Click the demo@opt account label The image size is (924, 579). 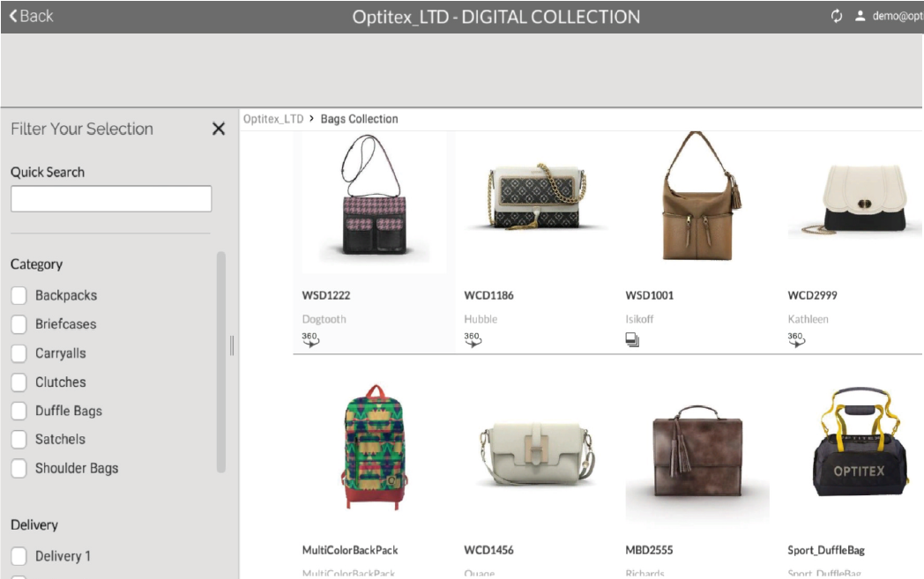tap(898, 16)
